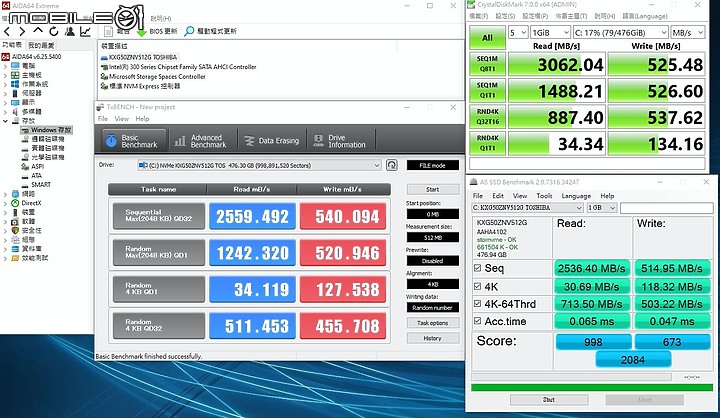
Task: Toggle the 4K-64Thrd checkbox in AS SSD
Action: click(x=478, y=304)
